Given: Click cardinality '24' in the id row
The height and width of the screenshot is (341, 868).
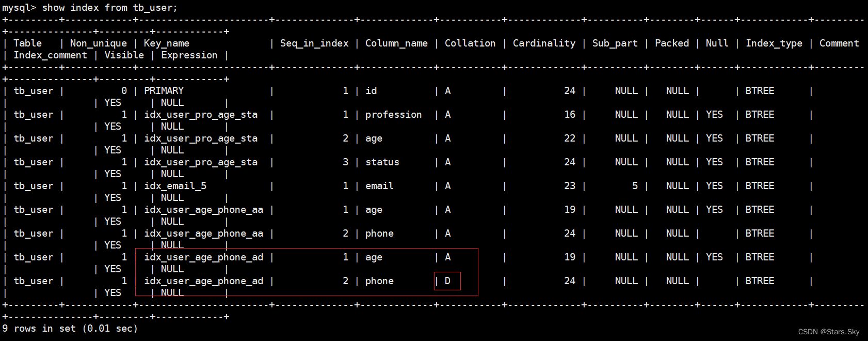Looking at the screenshot, I should tap(570, 91).
